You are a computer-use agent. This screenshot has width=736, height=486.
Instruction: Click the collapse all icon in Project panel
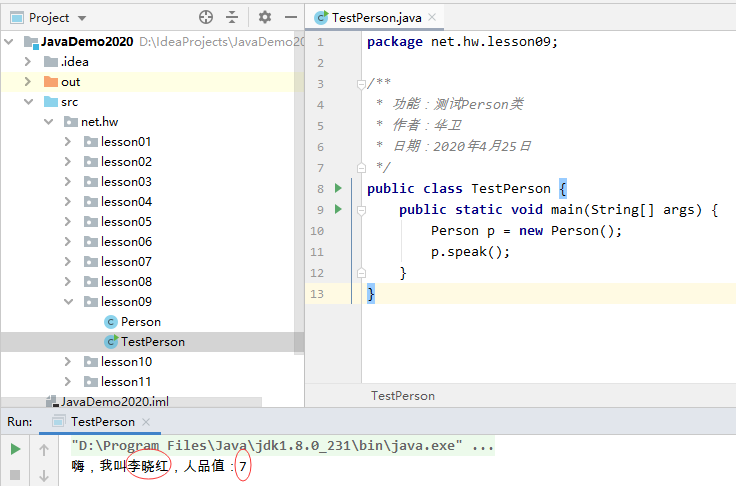click(x=232, y=17)
